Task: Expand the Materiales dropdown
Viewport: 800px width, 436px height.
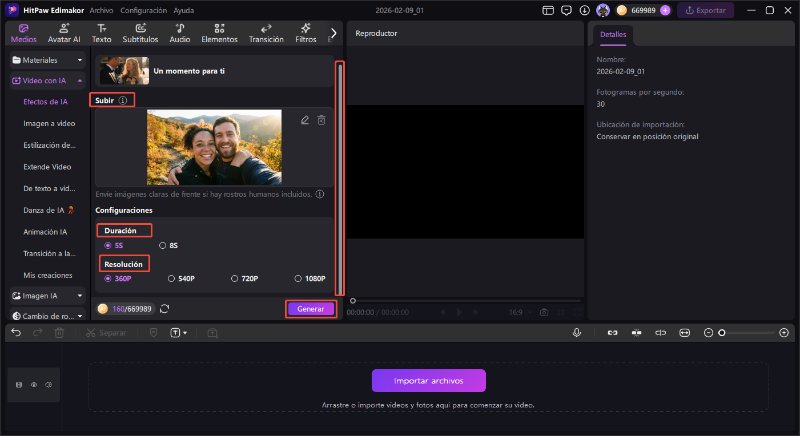Action: point(47,60)
